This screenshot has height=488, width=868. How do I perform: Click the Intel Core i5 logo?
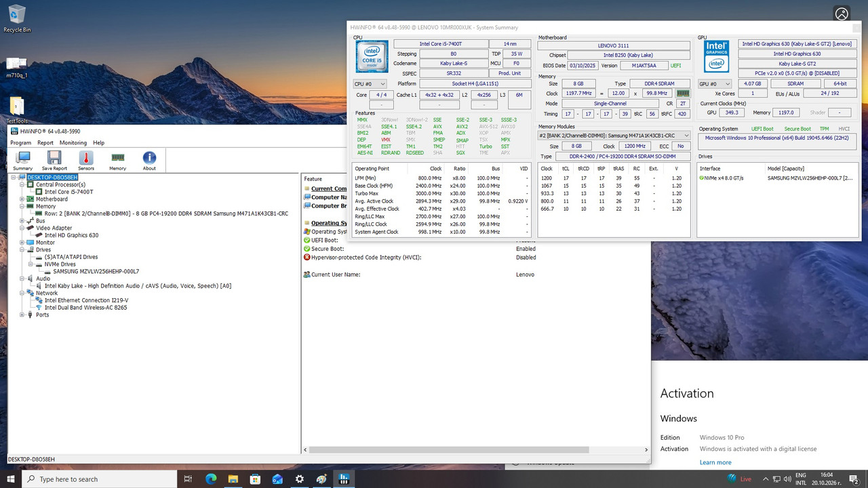point(372,56)
